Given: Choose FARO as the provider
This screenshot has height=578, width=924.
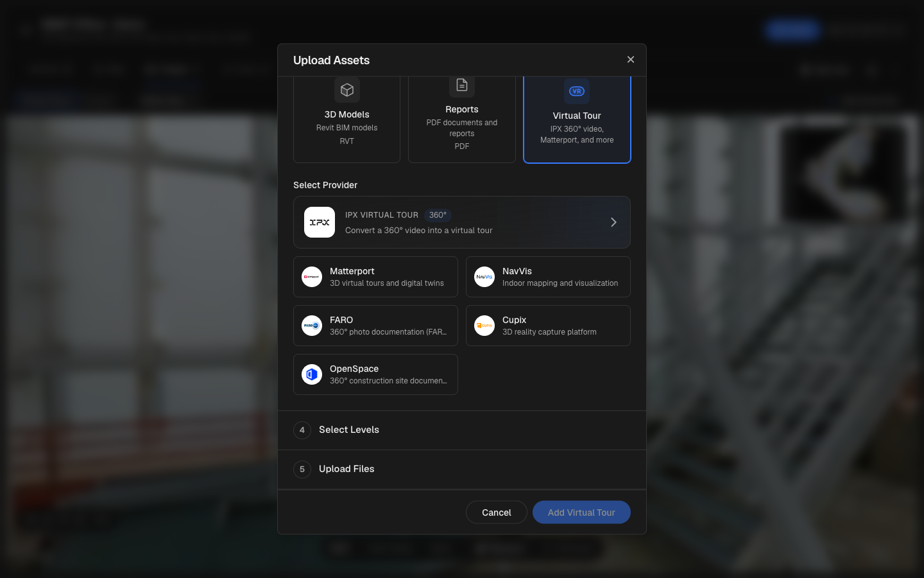Looking at the screenshot, I should pyautogui.click(x=375, y=326).
